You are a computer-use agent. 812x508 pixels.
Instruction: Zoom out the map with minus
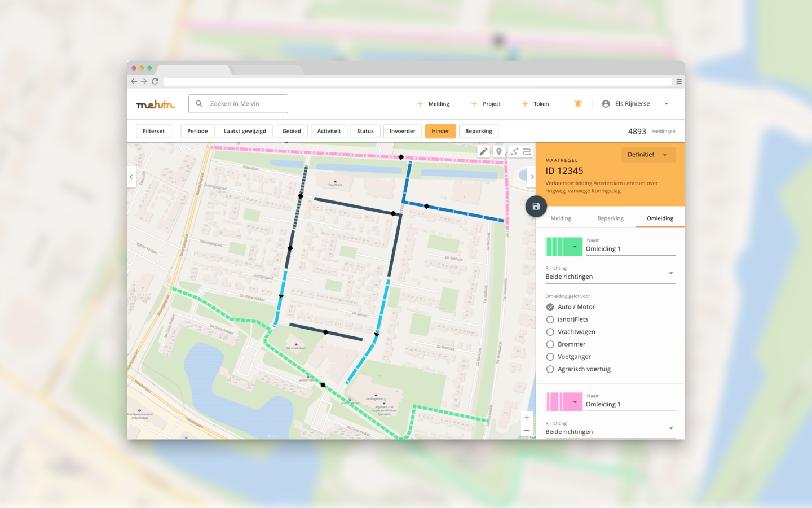coord(527,430)
